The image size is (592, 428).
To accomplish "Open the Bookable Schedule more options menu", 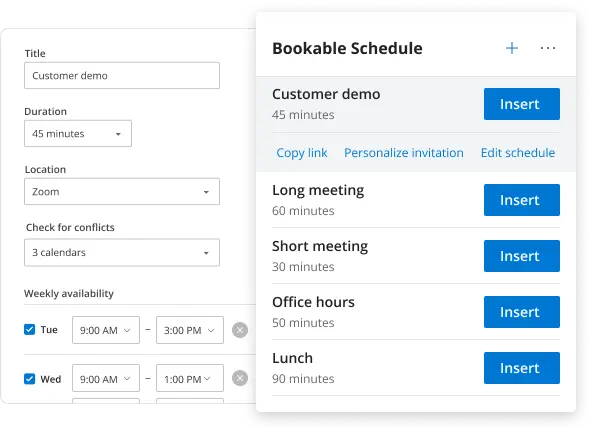I will coord(547,48).
